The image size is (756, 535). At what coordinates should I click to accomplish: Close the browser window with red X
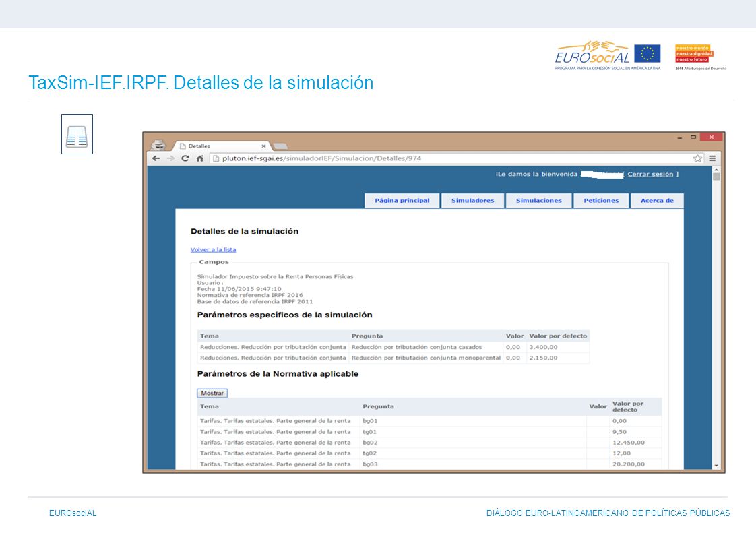click(711, 137)
